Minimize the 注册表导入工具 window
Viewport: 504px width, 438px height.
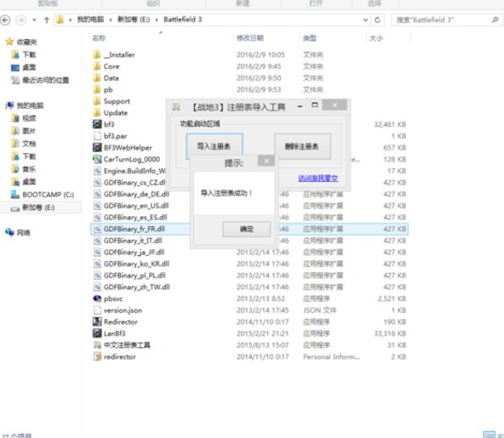300,106
